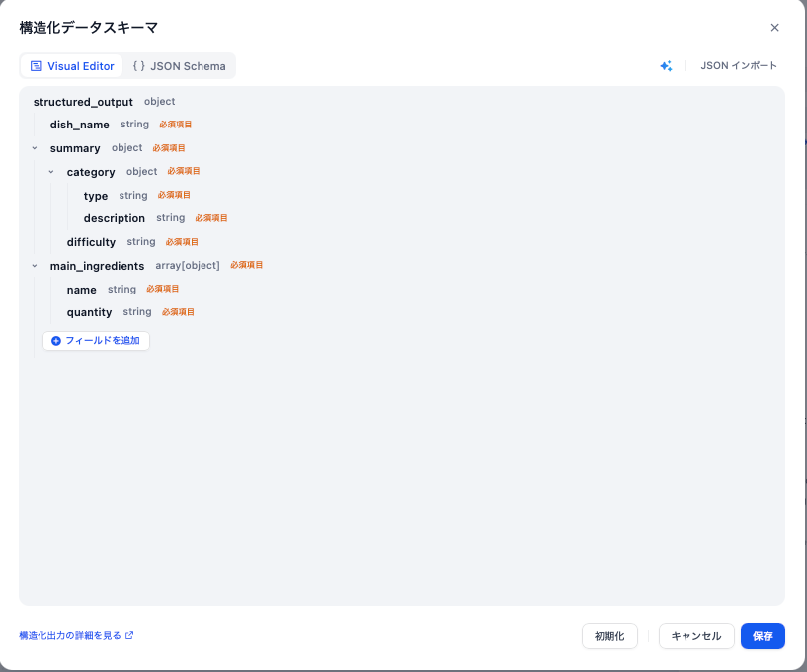Click the object type beside structured_output
807x672 pixels.
pos(160,102)
